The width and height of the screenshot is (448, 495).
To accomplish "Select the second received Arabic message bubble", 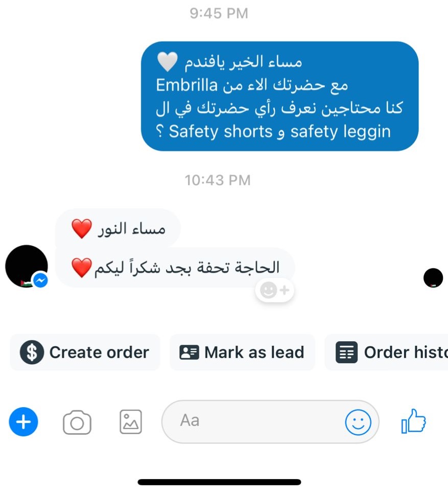I will coord(175,268).
